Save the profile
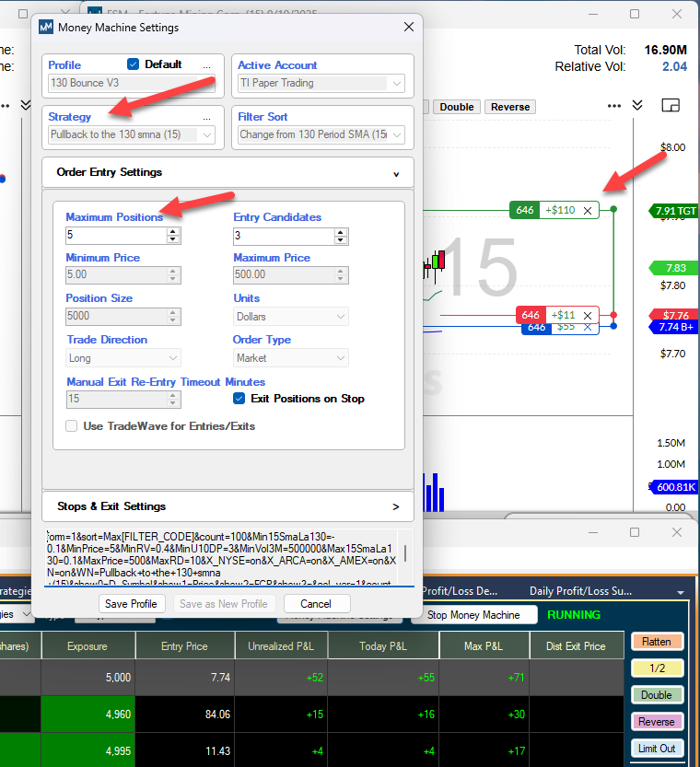700x767 pixels. click(x=131, y=604)
